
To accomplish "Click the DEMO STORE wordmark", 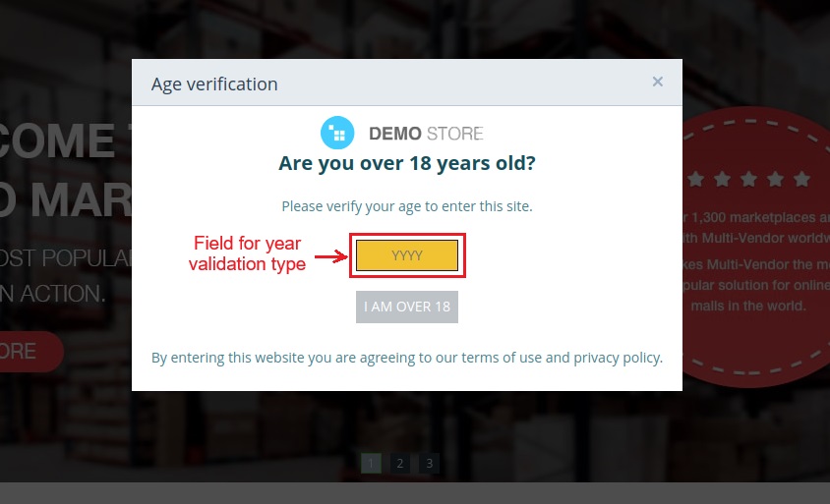I will coord(426,134).
